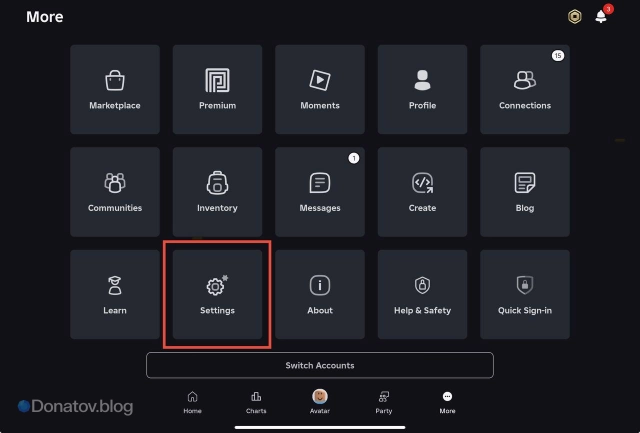The height and width of the screenshot is (433, 640).
Task: Switch to the Charts tab
Action: click(256, 401)
